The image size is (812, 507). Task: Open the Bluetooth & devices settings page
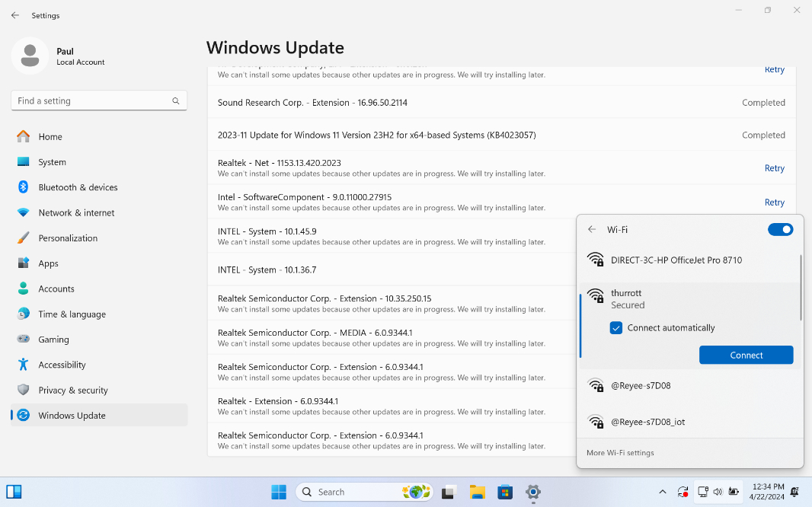(78, 187)
